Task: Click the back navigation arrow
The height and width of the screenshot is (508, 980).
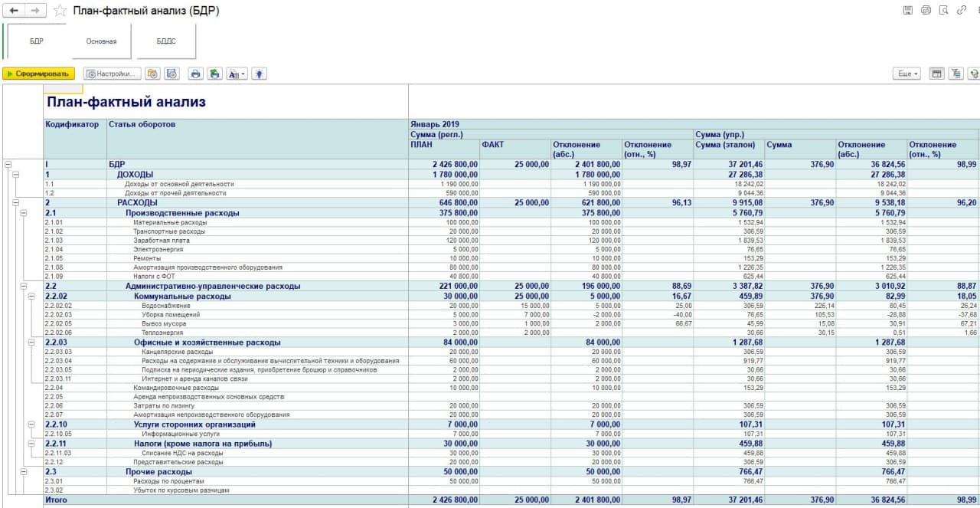Action: pyautogui.click(x=14, y=11)
